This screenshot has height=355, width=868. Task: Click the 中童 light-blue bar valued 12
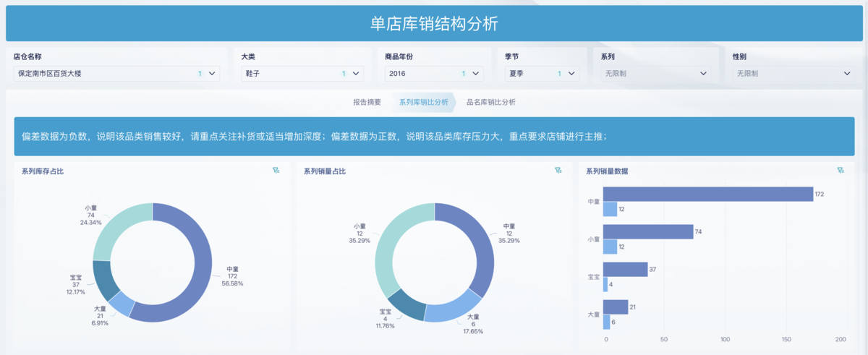610,209
